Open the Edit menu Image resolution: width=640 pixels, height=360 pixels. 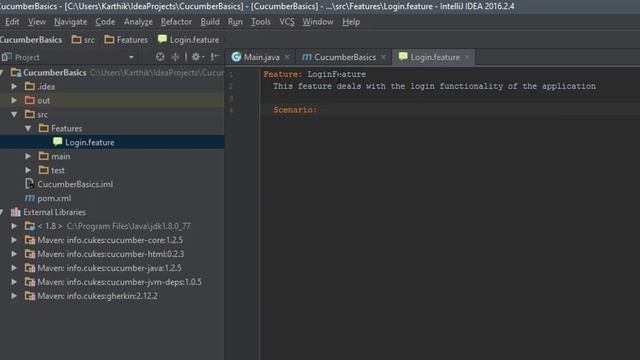click(x=12, y=22)
